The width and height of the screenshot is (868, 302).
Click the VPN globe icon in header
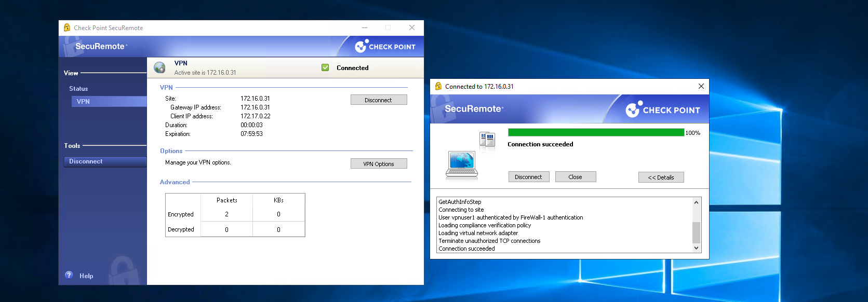(x=159, y=67)
